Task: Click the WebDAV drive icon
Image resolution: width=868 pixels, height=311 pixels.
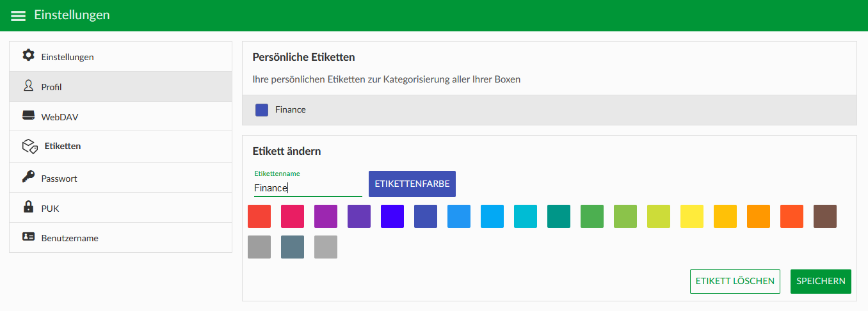Action: tap(28, 116)
